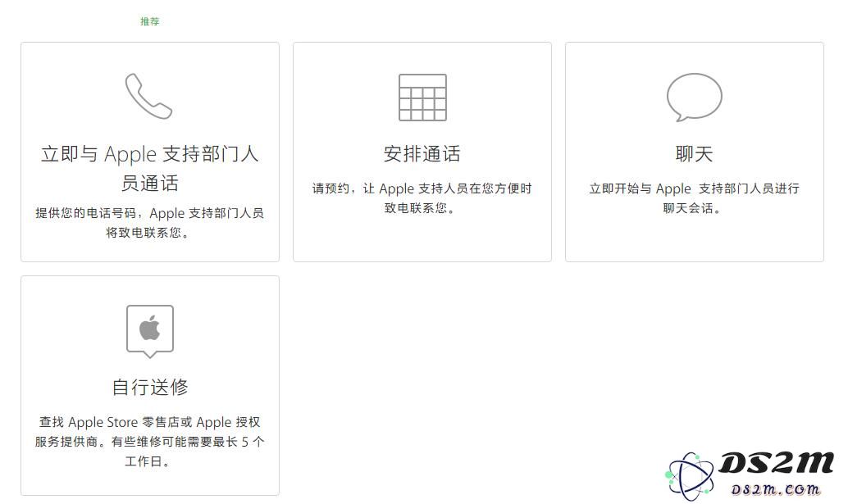This screenshot has height=504, width=848.
Task: Select the 立即与 Apple 支持部门人员通话 heading
Action: [150, 168]
